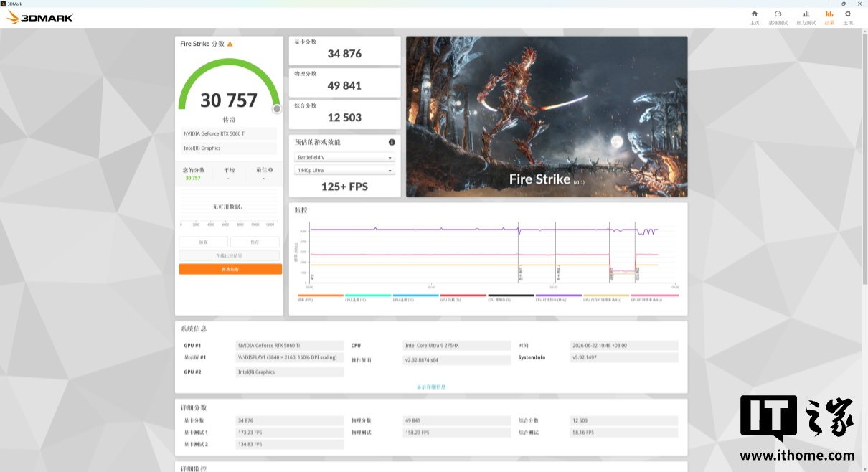Viewport: 868px width, 472px height.
Task: Click the 传奇 rating label under the score
Action: [x=229, y=120]
